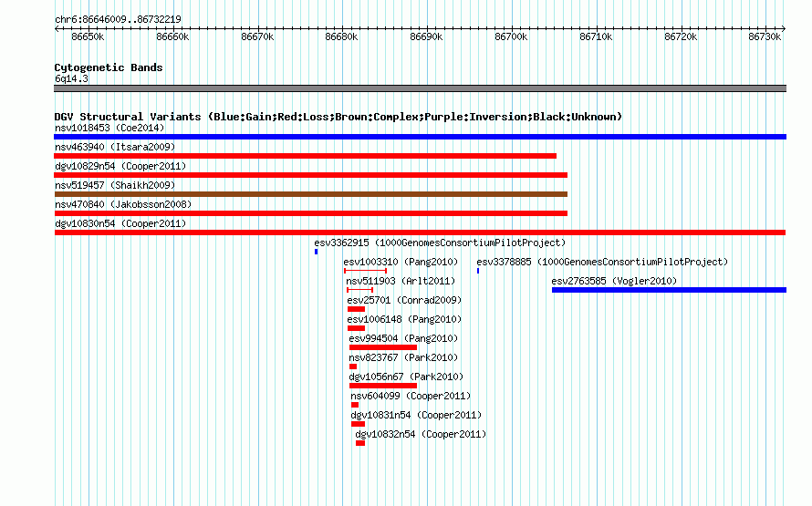Click the blue esv2763585 gain bar
Viewport: 812px width, 506px height.
[x=669, y=290]
